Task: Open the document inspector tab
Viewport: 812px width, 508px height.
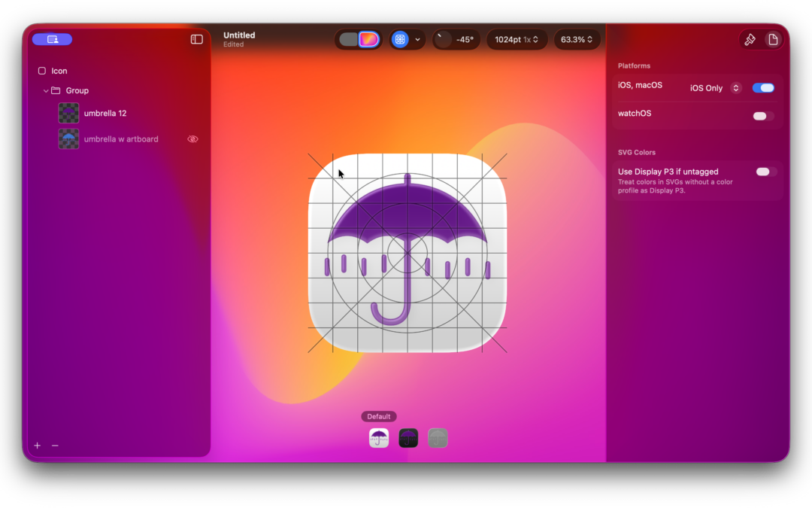Action: click(x=773, y=39)
